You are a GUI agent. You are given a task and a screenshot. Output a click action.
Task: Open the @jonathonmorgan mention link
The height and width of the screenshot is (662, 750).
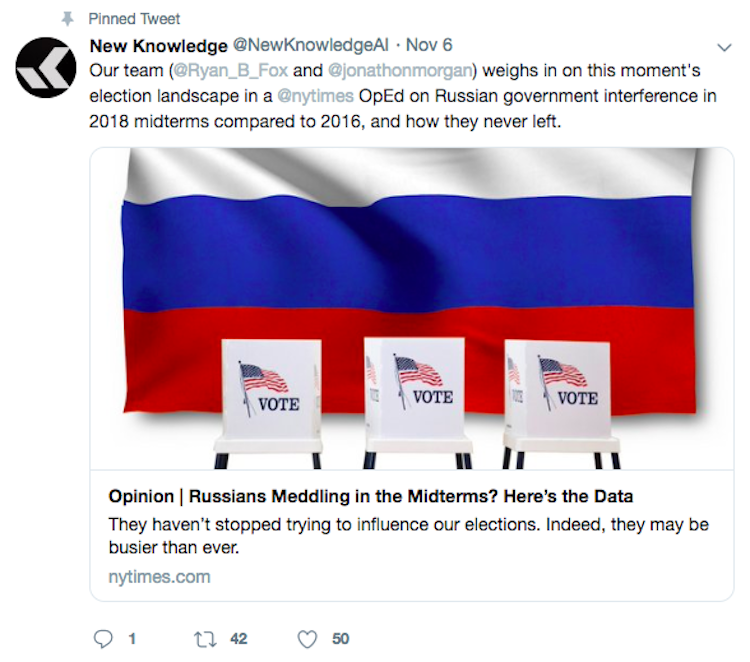[x=398, y=72]
